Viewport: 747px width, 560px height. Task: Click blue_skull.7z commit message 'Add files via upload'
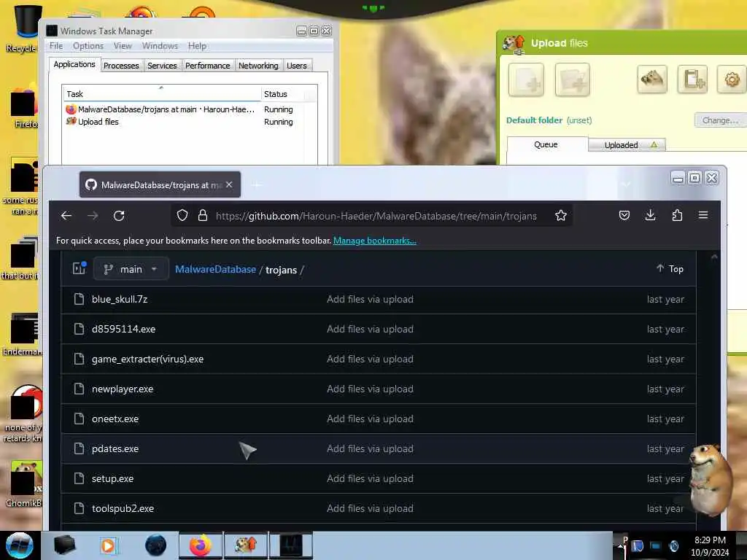(x=370, y=299)
